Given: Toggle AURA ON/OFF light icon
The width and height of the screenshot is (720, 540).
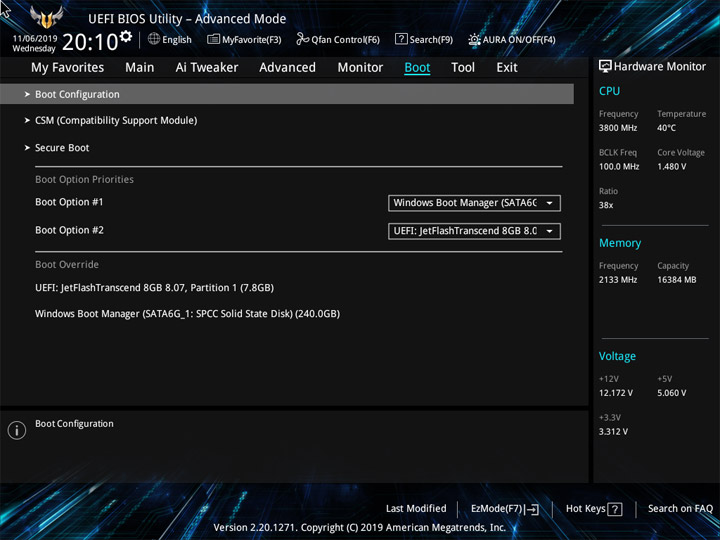Looking at the screenshot, I should (474, 39).
